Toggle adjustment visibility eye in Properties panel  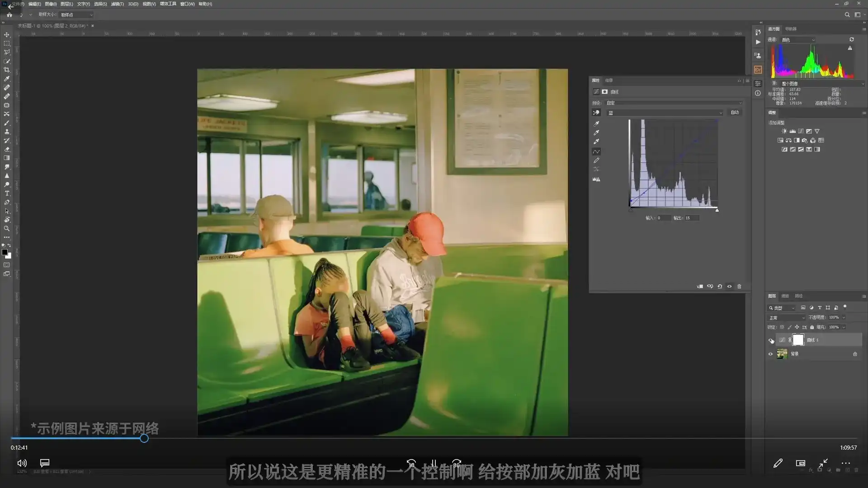tap(729, 286)
